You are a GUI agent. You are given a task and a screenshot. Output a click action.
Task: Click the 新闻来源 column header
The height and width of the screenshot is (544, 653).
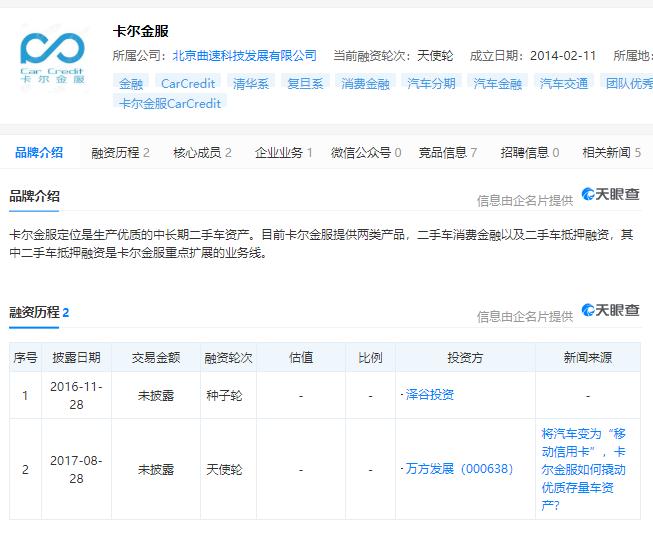[x=588, y=357]
